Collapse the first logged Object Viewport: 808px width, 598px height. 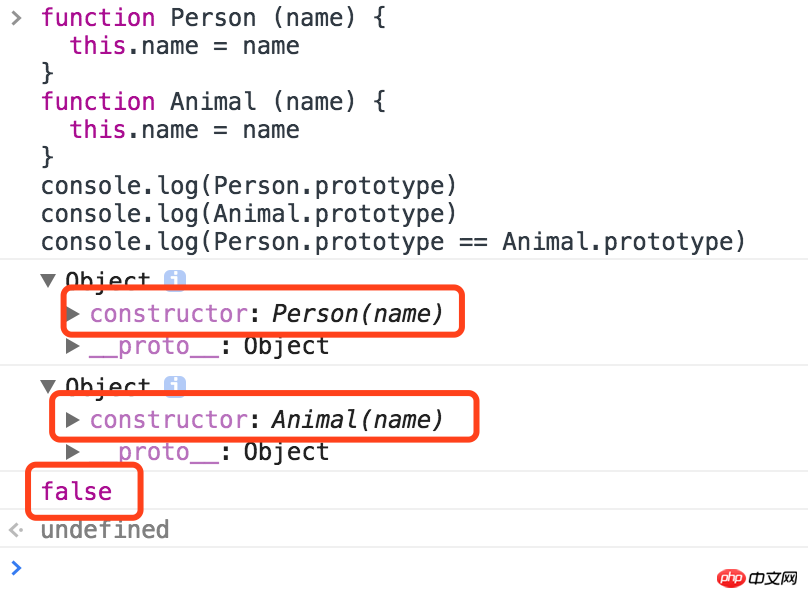[48, 281]
